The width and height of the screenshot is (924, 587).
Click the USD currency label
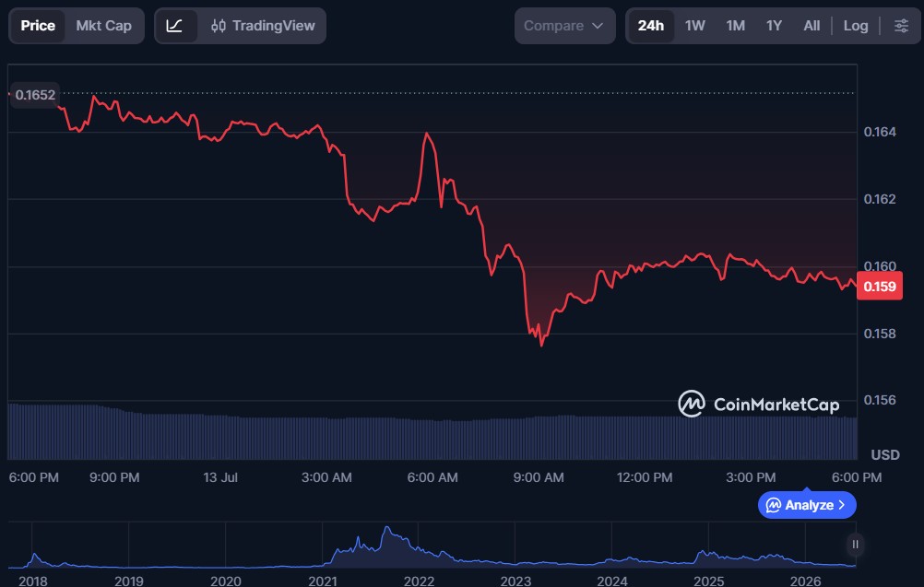pos(885,455)
